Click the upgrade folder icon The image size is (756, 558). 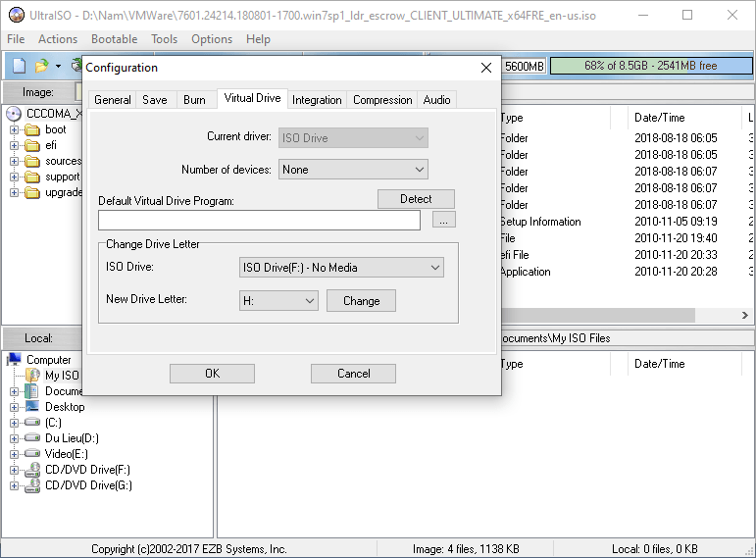point(32,192)
